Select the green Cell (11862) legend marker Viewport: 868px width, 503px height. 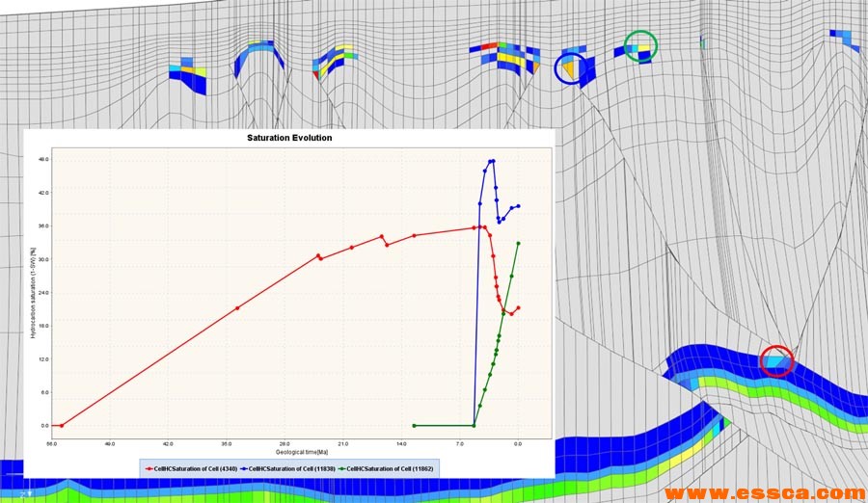click(x=342, y=467)
